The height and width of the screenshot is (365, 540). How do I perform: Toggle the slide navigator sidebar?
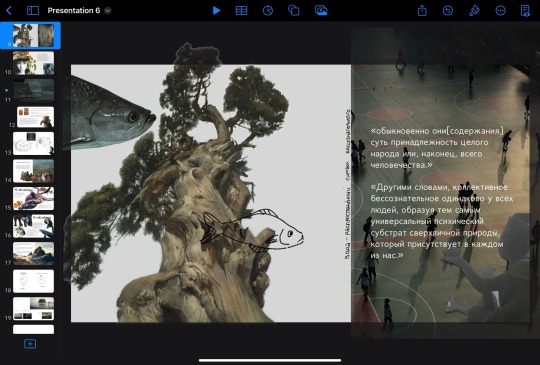tap(33, 11)
